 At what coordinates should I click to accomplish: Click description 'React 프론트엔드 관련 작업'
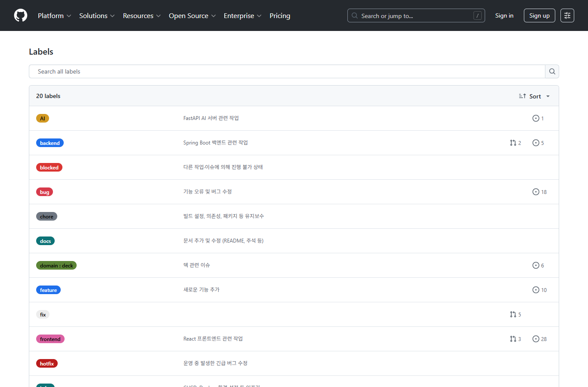point(213,338)
